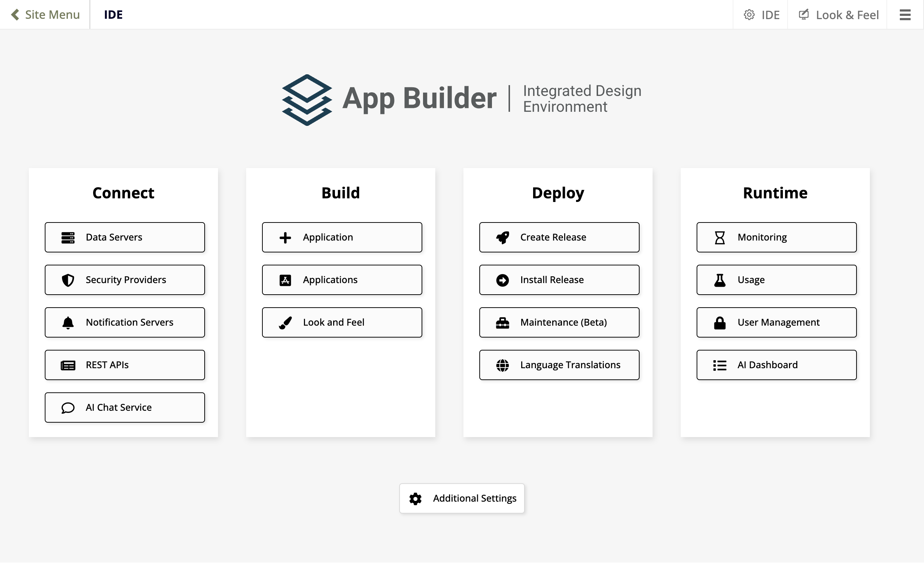The height and width of the screenshot is (577, 924).
Task: Click the Security Providers shield icon
Action: pyautogui.click(x=67, y=280)
